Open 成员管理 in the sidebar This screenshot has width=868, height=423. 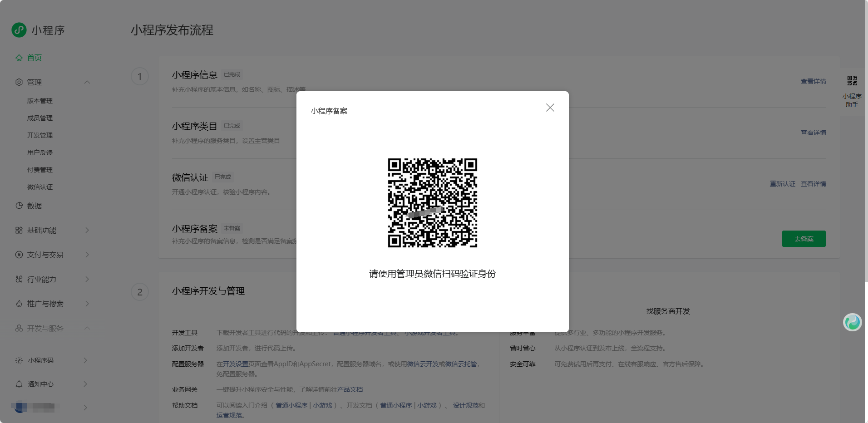[x=40, y=118]
